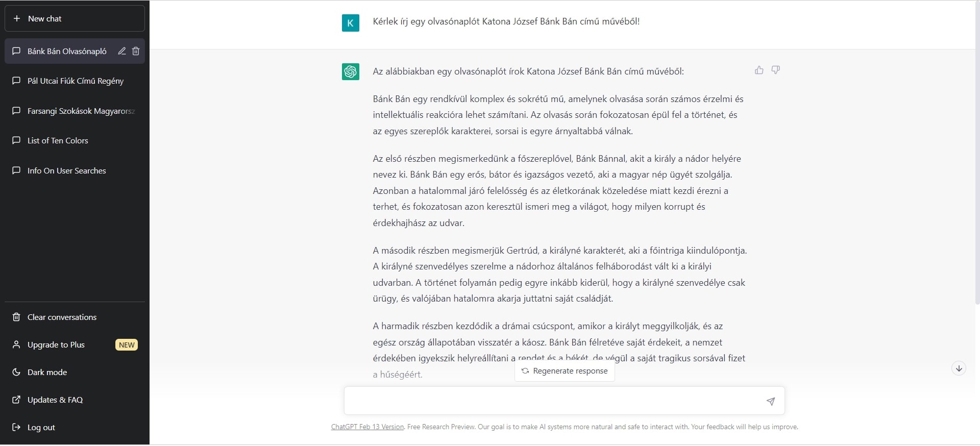Open List of Ten Colors chat
Image resolution: width=980 pixels, height=446 pixels.
[75, 140]
